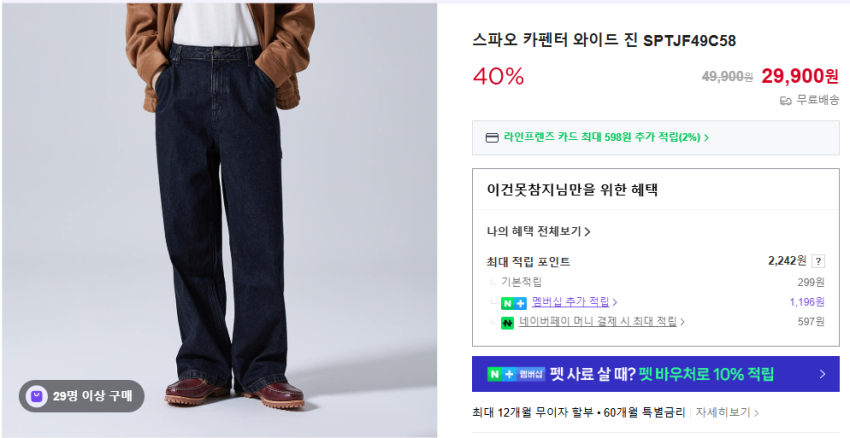Click the credit card icon in the LINE Friends banner
Viewport: 850px width, 438px height.
pos(492,138)
